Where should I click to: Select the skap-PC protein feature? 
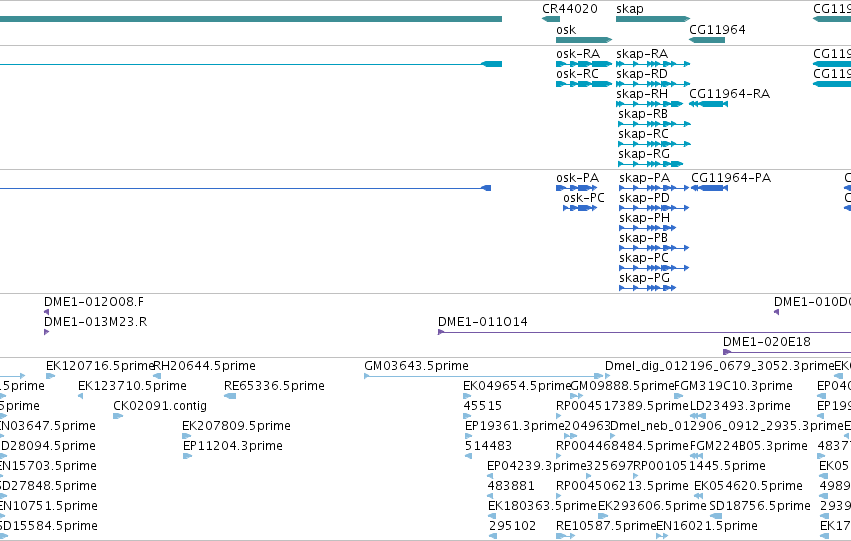tap(654, 268)
